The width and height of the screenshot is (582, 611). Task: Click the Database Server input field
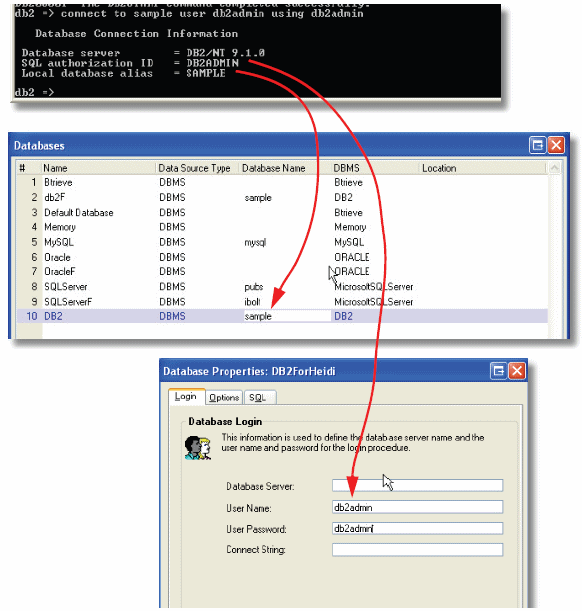point(417,486)
